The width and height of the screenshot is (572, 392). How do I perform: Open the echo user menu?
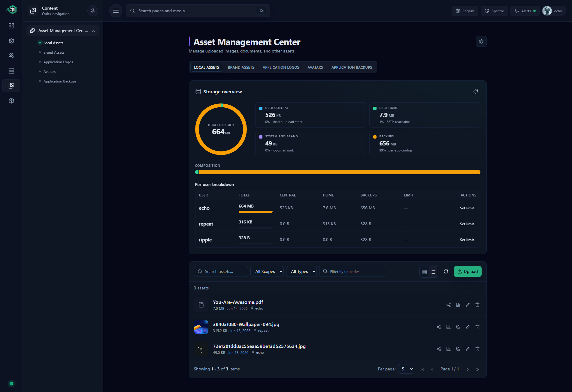tap(554, 11)
